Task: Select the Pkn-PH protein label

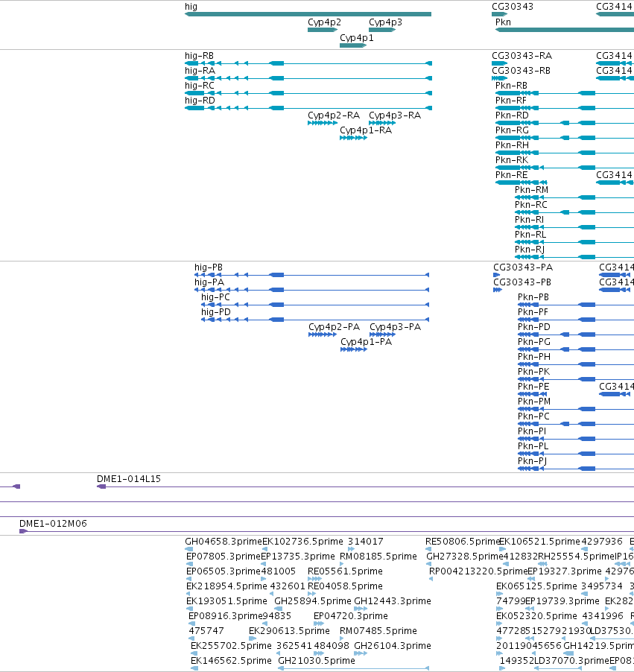Action: coord(533,357)
